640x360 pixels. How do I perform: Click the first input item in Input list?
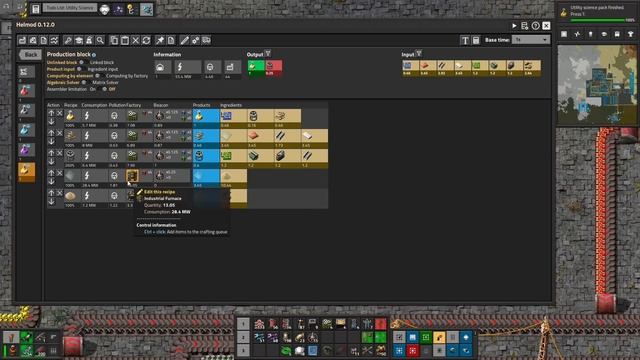coord(410,68)
